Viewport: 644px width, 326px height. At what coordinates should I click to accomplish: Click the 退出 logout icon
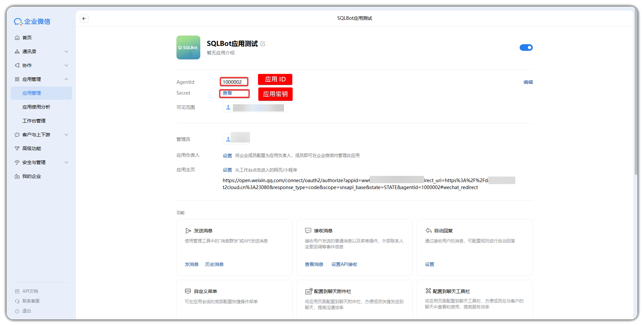(x=17, y=311)
